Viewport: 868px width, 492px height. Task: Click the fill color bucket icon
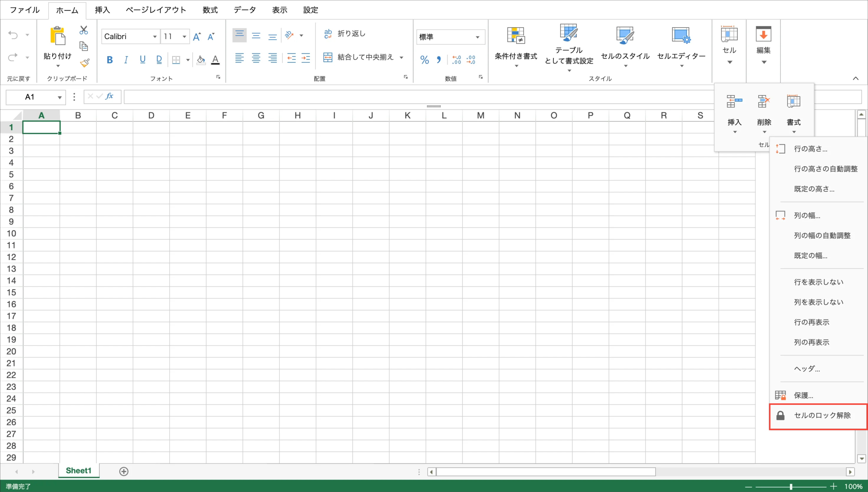[201, 60]
